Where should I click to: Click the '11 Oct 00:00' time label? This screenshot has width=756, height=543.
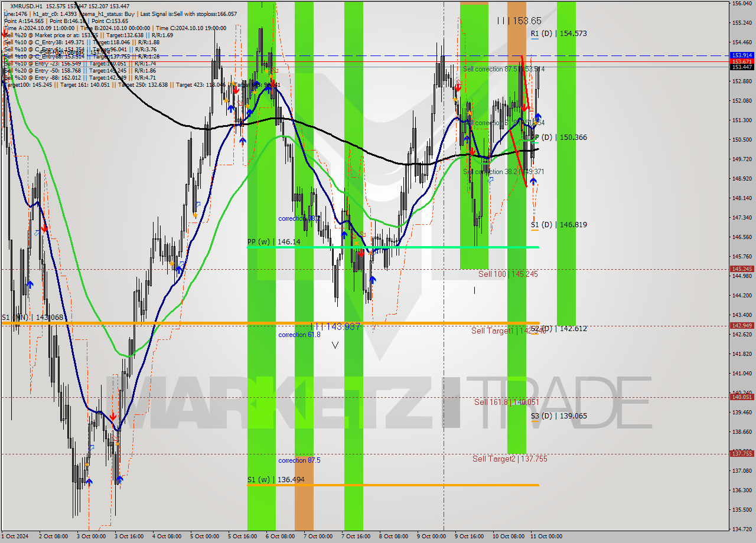pos(546,537)
